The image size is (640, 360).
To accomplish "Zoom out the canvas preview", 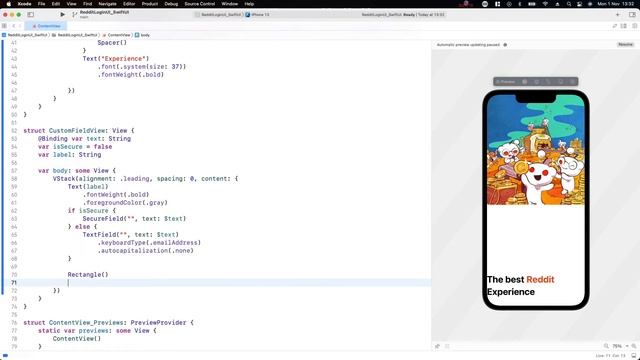I will 606,346.
